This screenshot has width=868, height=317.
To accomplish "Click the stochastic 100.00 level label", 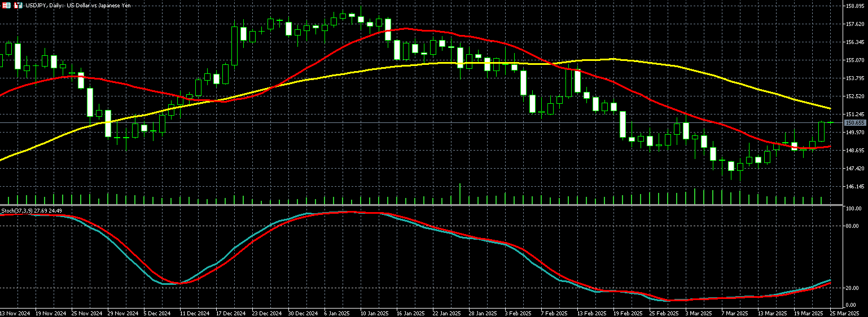I will [853, 209].
